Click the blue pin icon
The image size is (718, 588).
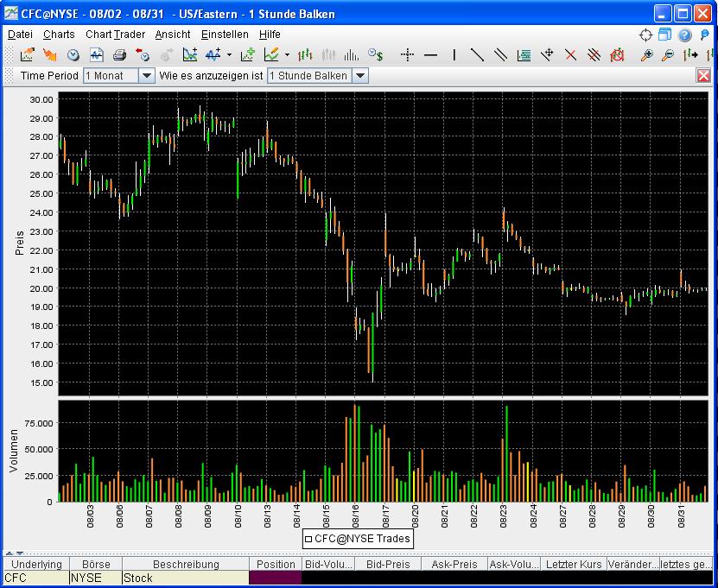pyautogui.click(x=705, y=35)
